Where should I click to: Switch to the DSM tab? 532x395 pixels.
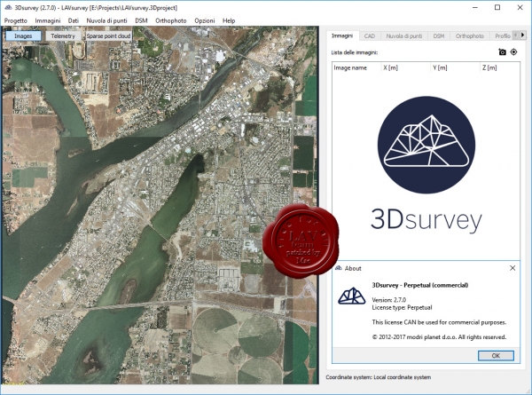point(438,36)
